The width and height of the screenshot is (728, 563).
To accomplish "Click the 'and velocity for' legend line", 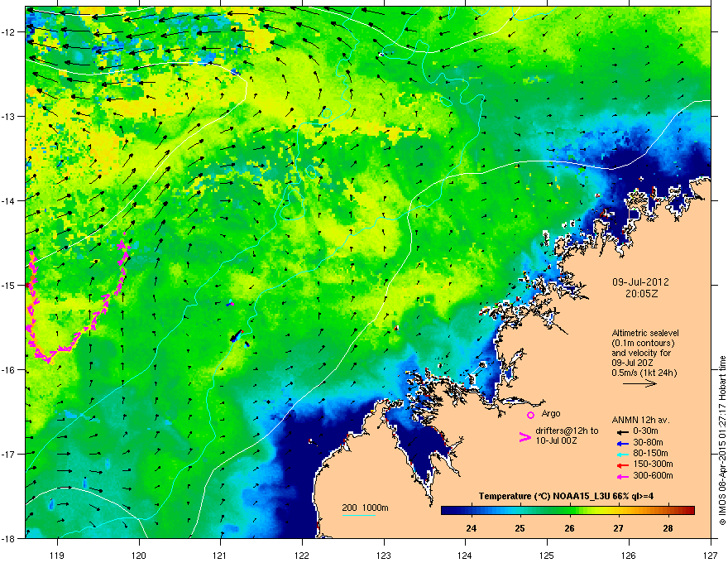I will pos(640,353).
